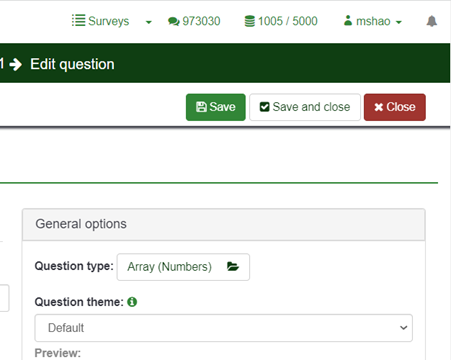451x360 pixels.
Task: Click the General options panel header
Action: coord(224,224)
